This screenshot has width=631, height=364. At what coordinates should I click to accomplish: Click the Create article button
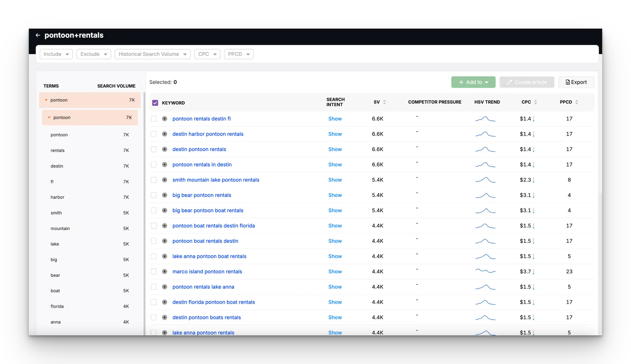pos(527,82)
